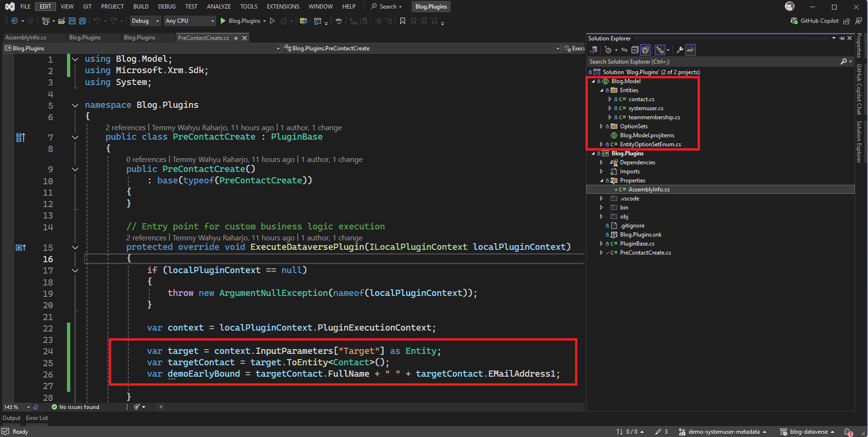Click pending changes pencil 3 indicator
This screenshot has height=437, width=868.
661,432
